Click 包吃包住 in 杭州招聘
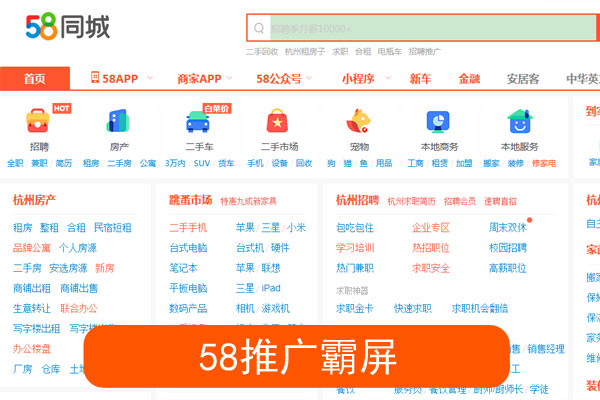The image size is (600, 400). (355, 228)
